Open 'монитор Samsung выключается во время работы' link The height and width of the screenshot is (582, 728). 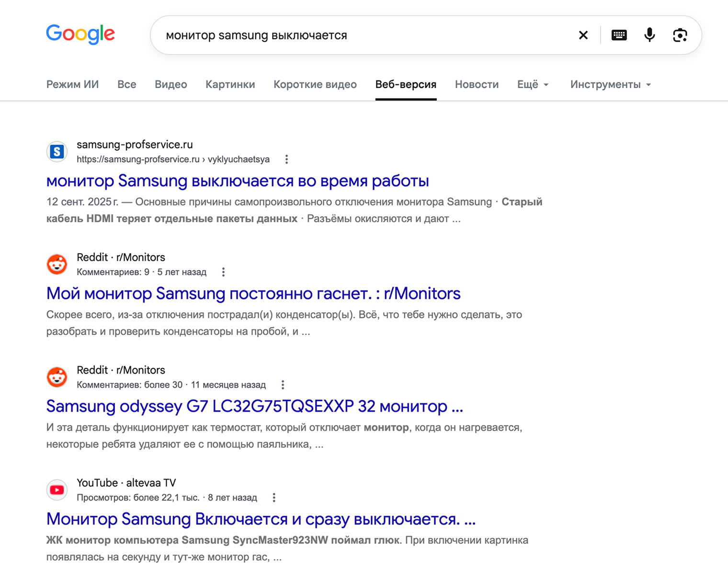coord(238,181)
